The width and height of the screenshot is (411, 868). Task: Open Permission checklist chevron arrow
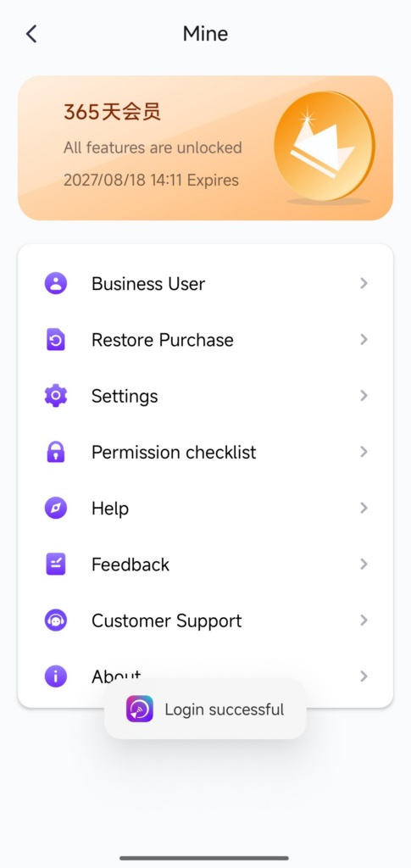click(x=364, y=452)
